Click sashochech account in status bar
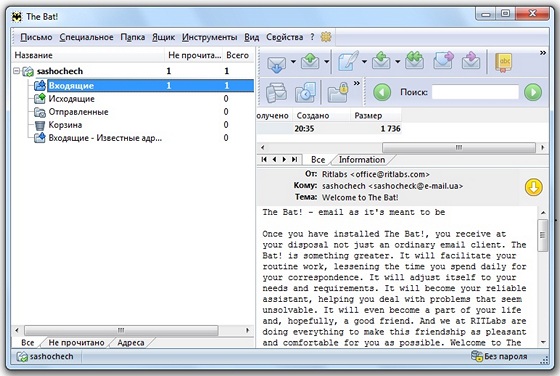 (45, 356)
